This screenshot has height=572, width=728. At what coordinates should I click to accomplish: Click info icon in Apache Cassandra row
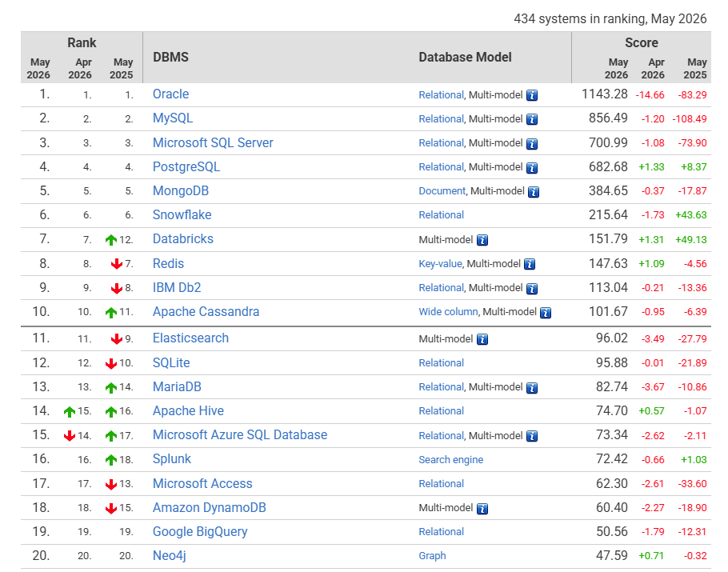coord(546,313)
